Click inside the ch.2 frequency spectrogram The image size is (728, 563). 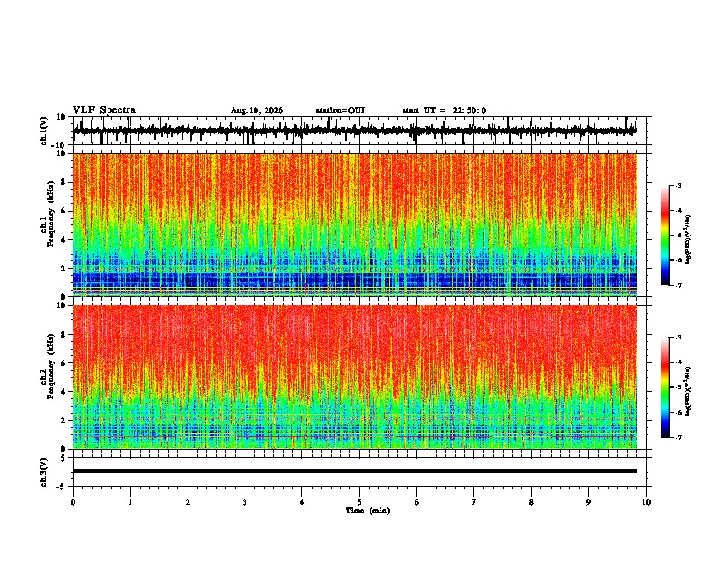tap(355, 377)
